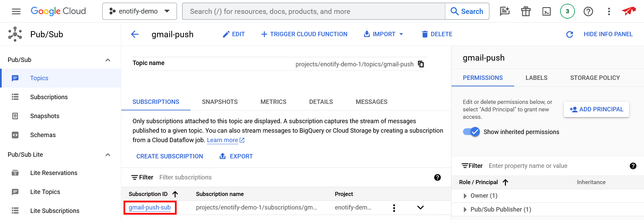Open the three-dot menu for gmail-push-sub
This screenshot has width=644, height=220.
click(394, 208)
